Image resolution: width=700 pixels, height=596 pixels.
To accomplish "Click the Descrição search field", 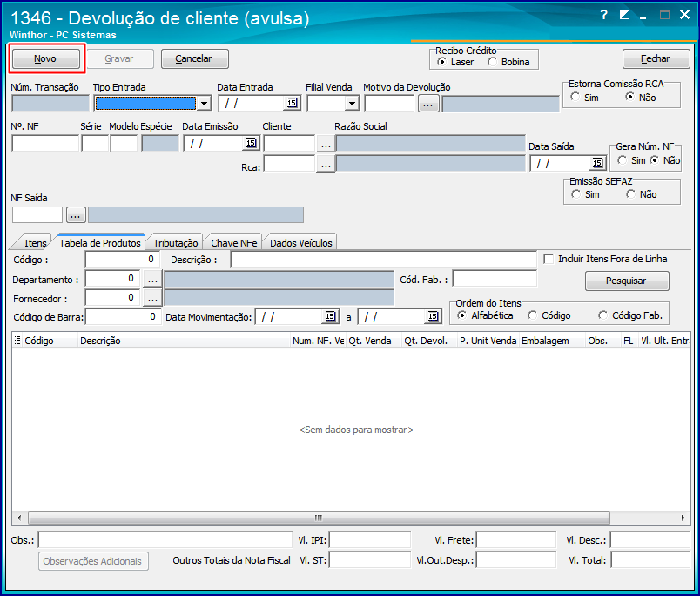I will (383, 259).
